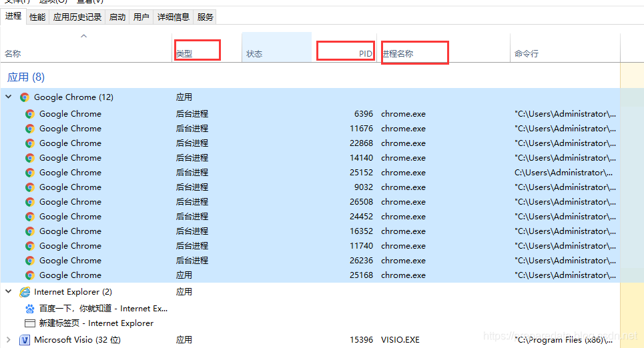Click the 应用 (8) section heading
This screenshot has height=348, width=644.
(x=26, y=77)
